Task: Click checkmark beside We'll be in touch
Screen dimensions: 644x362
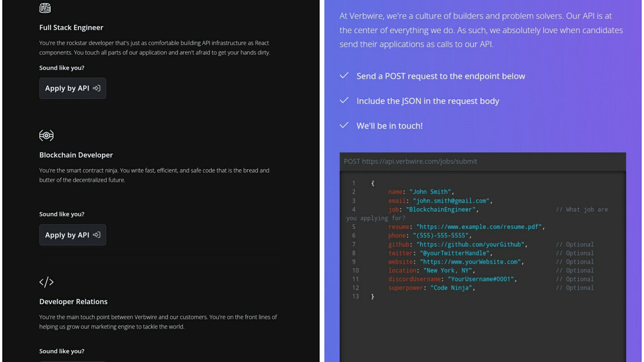Action: pos(344,125)
